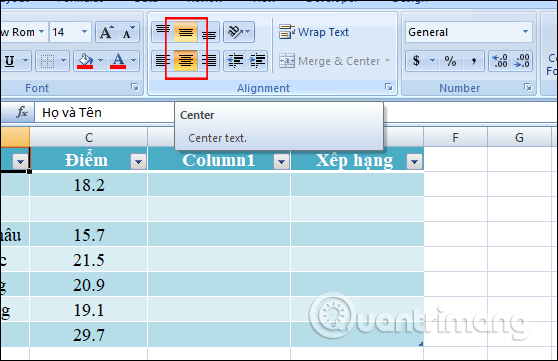This screenshot has width=558, height=361.
Task: Open filter dropdown beside selected header cell
Action: pos(20,162)
